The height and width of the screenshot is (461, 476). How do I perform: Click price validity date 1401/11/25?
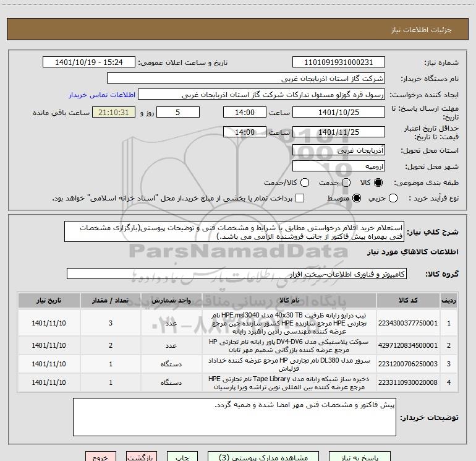tap(339, 132)
